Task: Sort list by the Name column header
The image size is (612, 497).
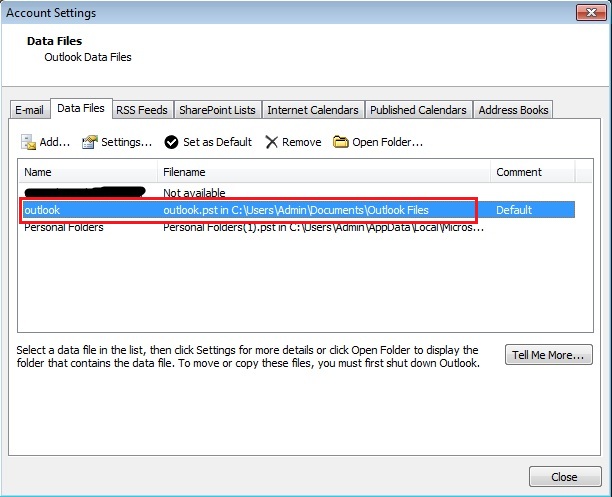Action: pyautogui.click(x=88, y=172)
